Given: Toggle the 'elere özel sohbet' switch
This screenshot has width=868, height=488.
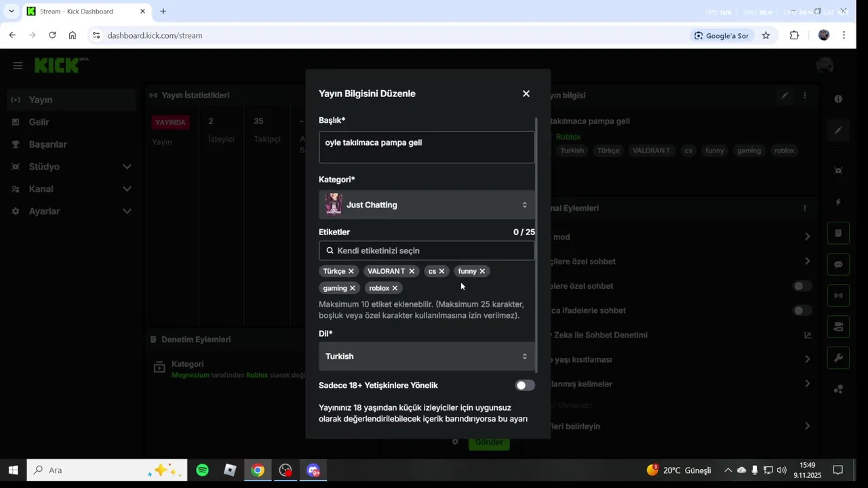Looking at the screenshot, I should [802, 286].
